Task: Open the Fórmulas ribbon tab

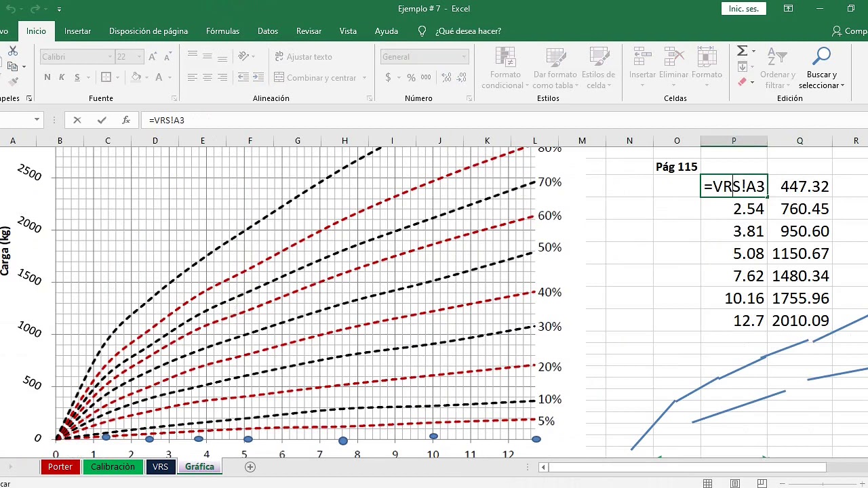Action: pyautogui.click(x=222, y=31)
